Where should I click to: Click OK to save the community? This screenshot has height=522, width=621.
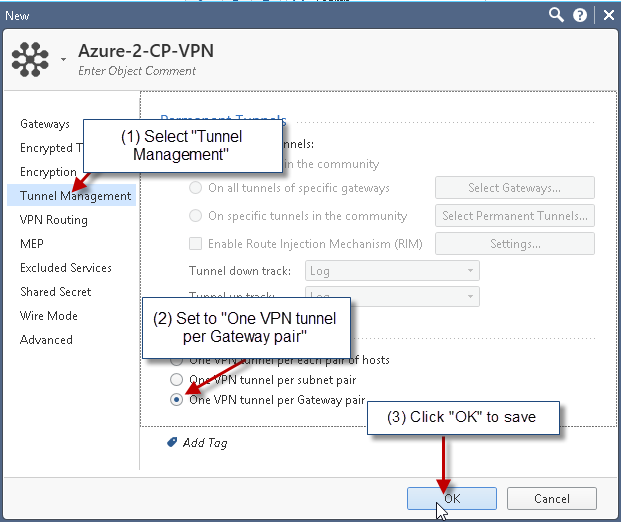coord(451,498)
